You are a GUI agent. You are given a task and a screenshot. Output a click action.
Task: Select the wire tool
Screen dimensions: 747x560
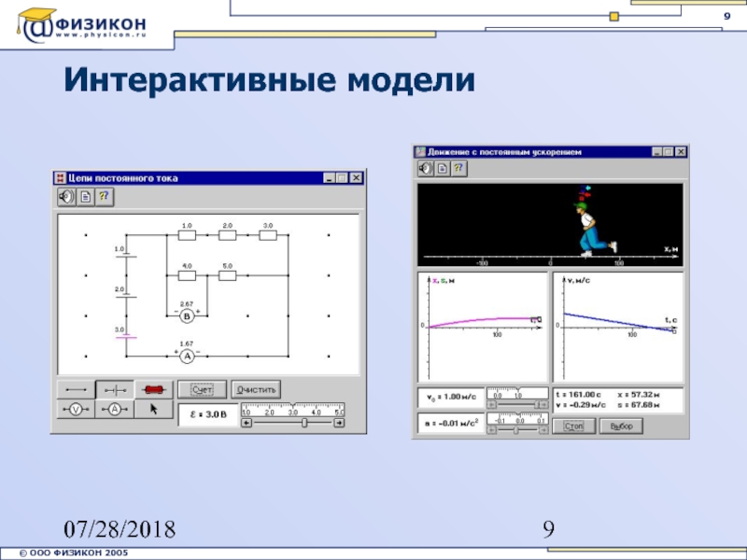point(76,390)
